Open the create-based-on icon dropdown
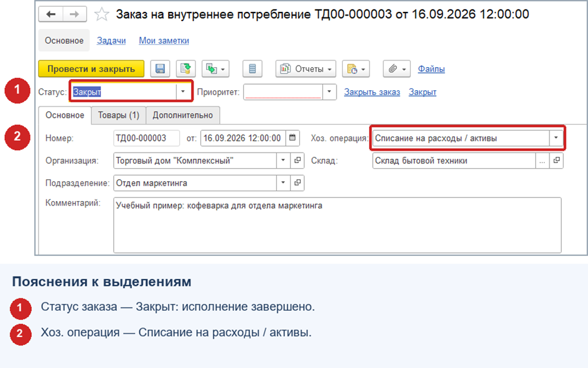The width and height of the screenshot is (588, 368). coord(215,68)
